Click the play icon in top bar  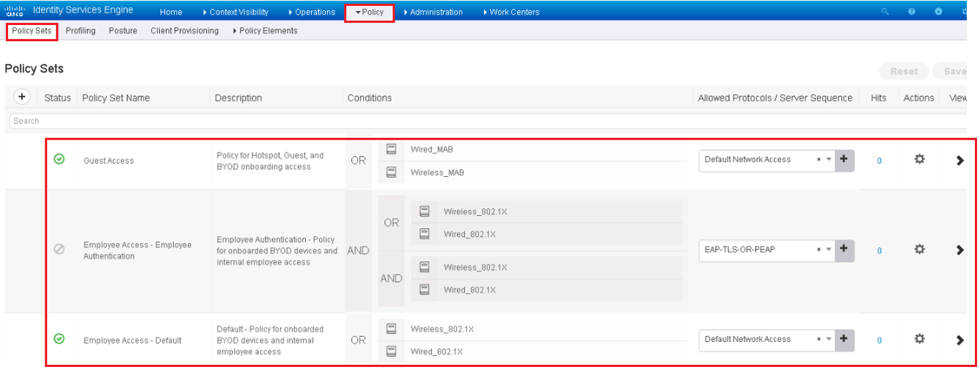pos(938,12)
